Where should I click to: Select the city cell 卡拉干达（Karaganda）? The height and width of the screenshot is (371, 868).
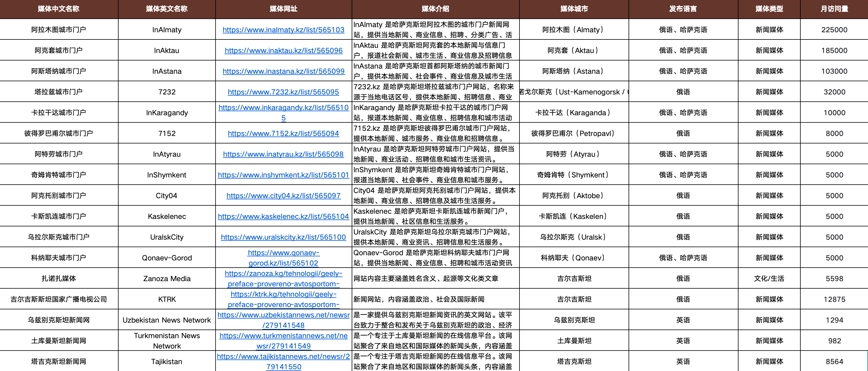tap(574, 113)
